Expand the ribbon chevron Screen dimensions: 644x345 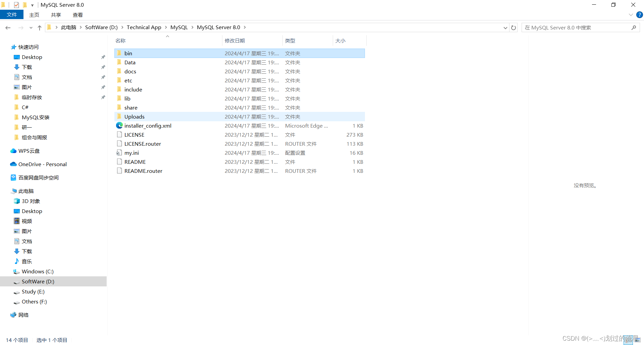coord(631,15)
